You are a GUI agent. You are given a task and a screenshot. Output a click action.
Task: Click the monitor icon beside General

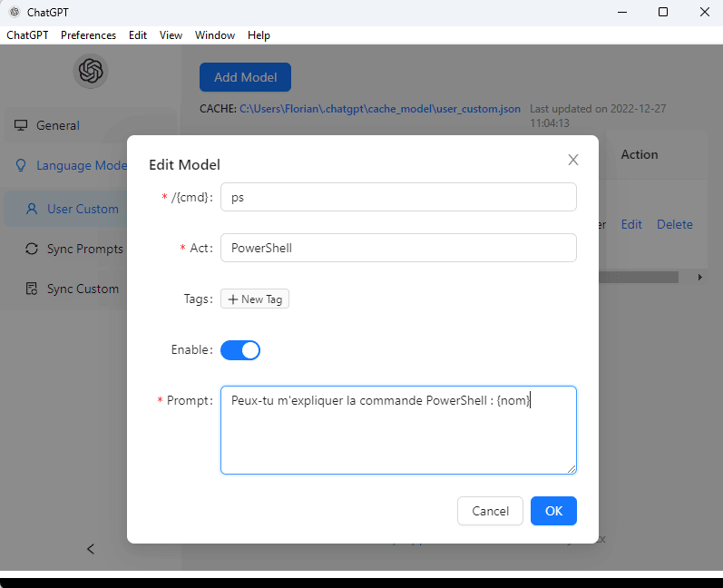click(21, 125)
